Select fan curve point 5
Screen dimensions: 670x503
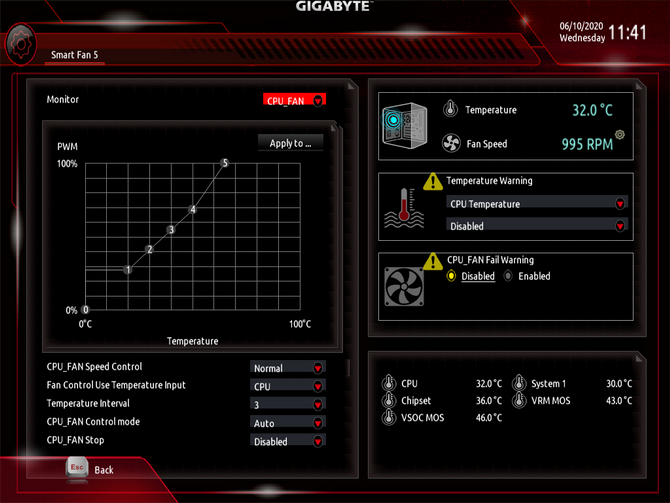point(225,163)
